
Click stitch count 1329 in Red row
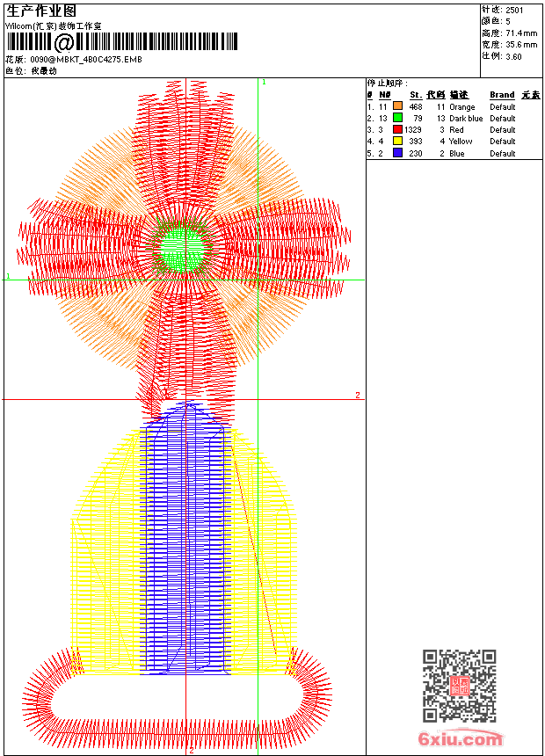pyautogui.click(x=413, y=130)
